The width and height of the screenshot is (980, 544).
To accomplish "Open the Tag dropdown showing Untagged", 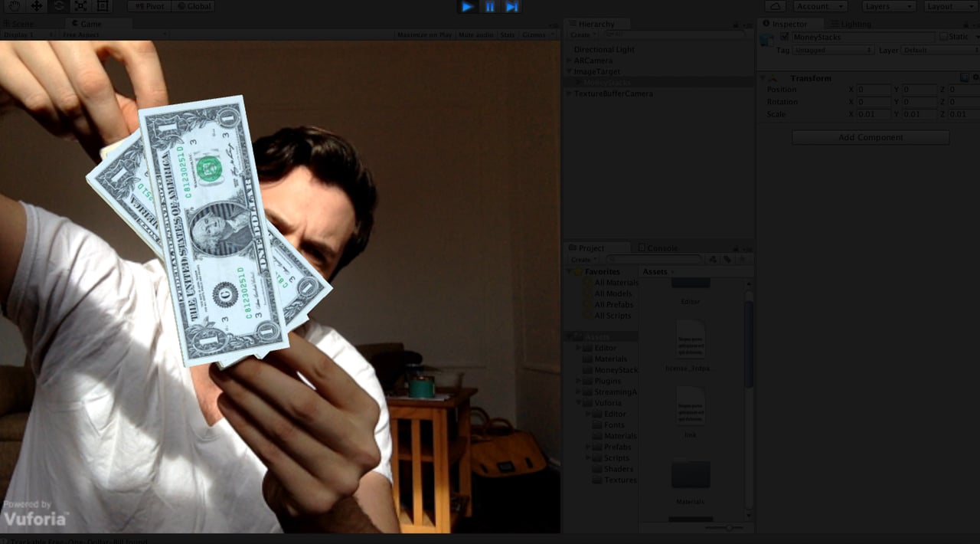I will click(833, 50).
